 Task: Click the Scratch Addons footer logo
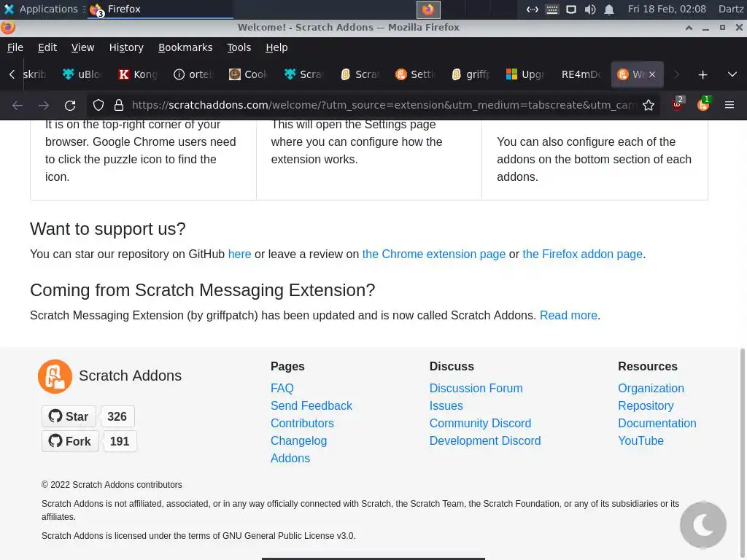pos(55,376)
